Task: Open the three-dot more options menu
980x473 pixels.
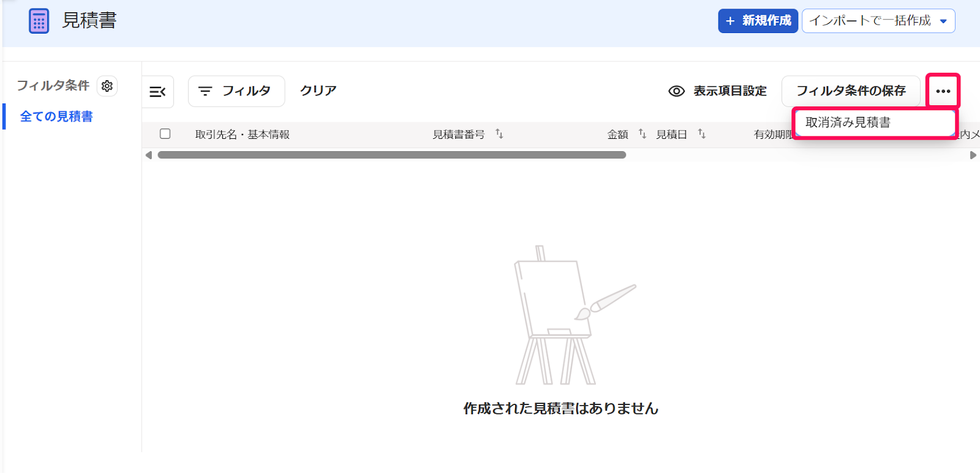Action: coord(943,91)
